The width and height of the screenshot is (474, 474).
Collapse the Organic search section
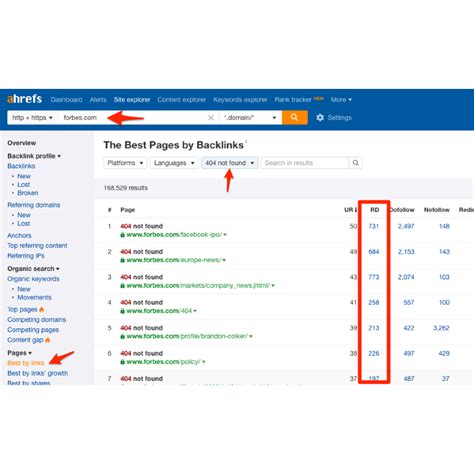(33, 269)
